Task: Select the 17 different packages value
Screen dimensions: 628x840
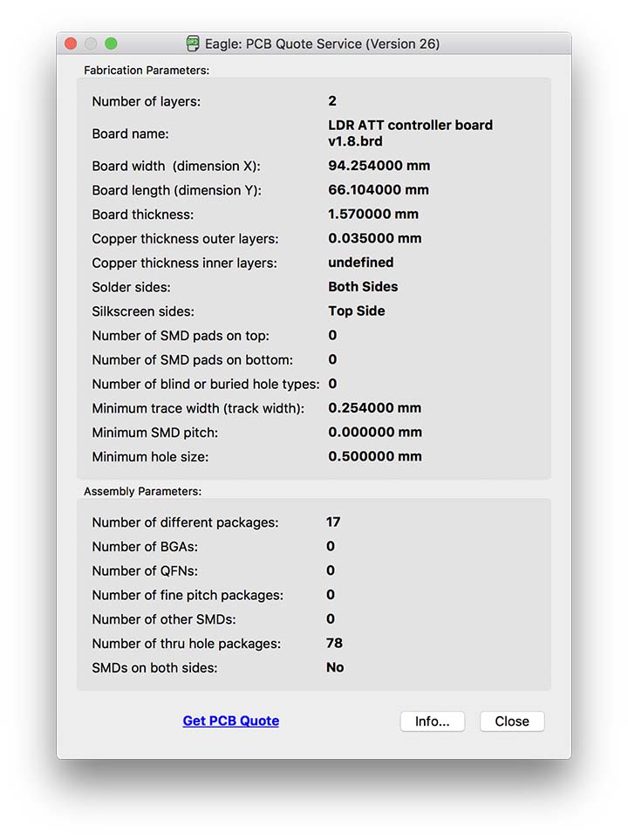Action: [333, 522]
